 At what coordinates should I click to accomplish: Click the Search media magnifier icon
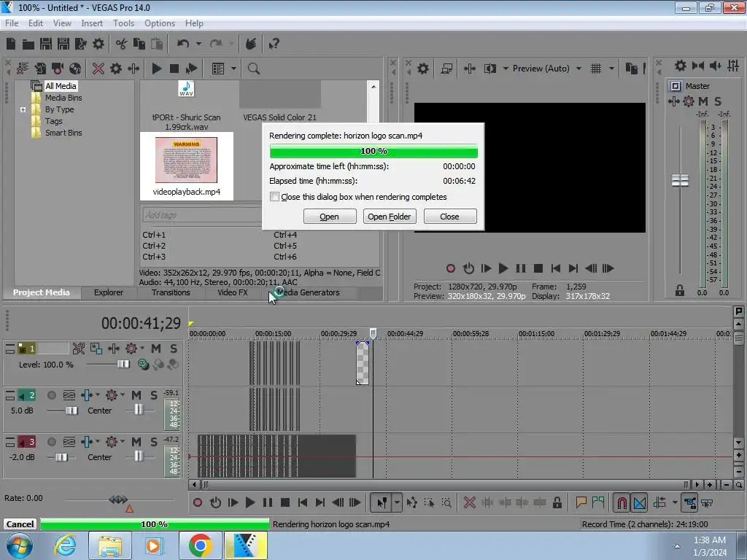coord(253,69)
